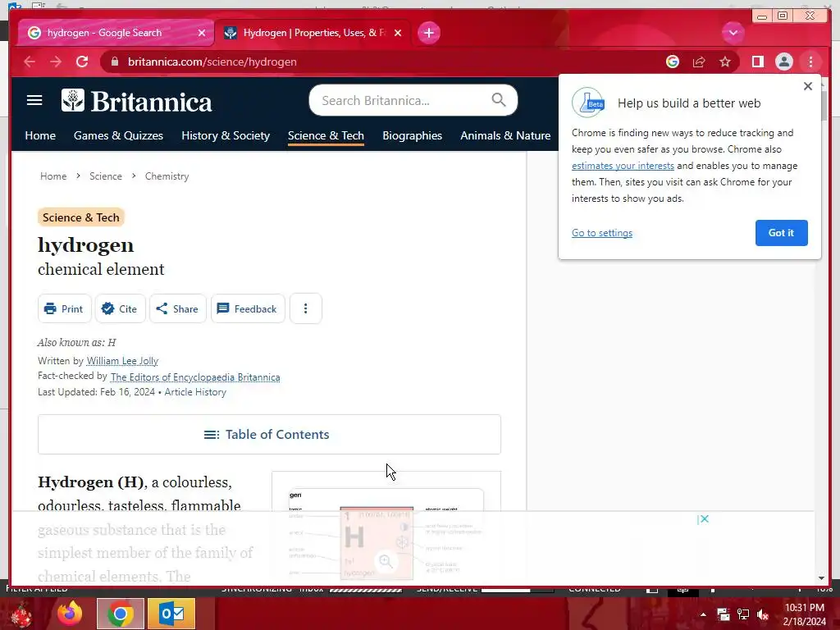840x630 pixels.
Task: Click the page vertical scrollbar thumb
Action: (x=824, y=106)
